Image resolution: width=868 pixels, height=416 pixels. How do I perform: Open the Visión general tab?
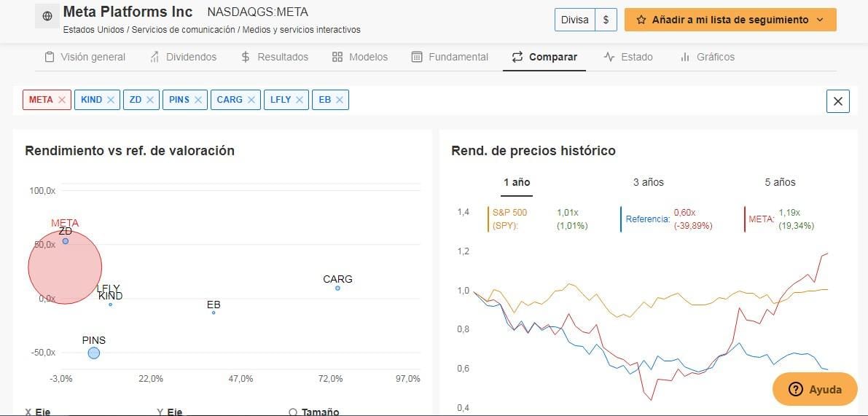pyautogui.click(x=85, y=57)
